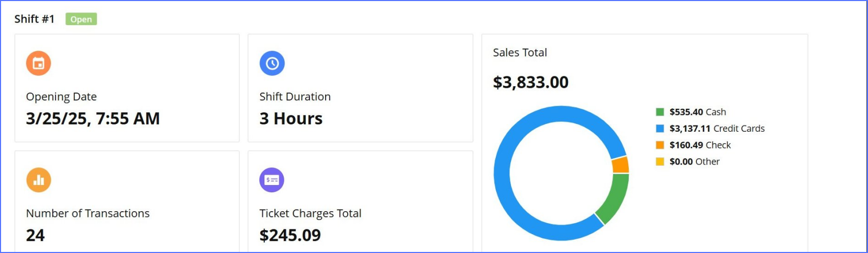Click the Shift #1 heading
The height and width of the screenshot is (253, 868).
pyautogui.click(x=35, y=19)
